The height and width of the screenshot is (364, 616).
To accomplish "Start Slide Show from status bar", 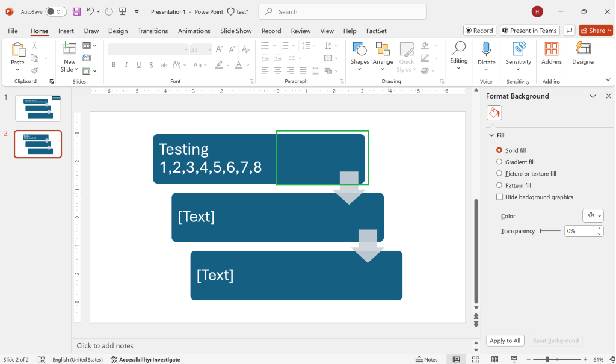I will [x=514, y=359].
